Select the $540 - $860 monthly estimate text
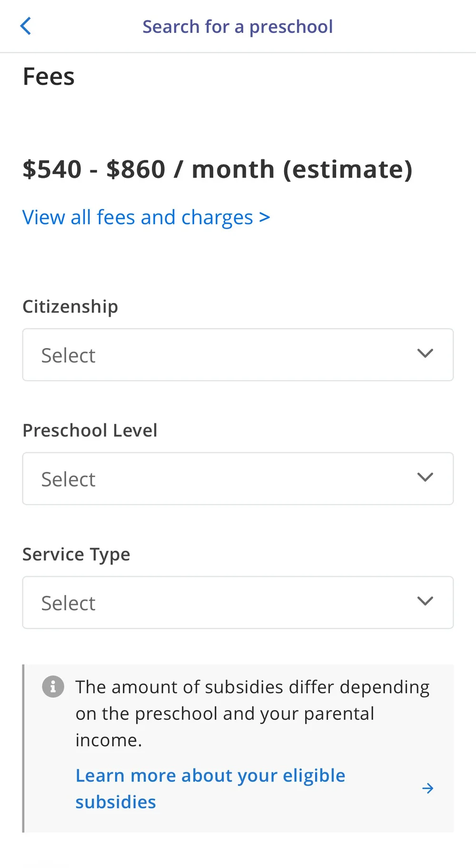Screen dimensions: 476x868 coord(218,169)
